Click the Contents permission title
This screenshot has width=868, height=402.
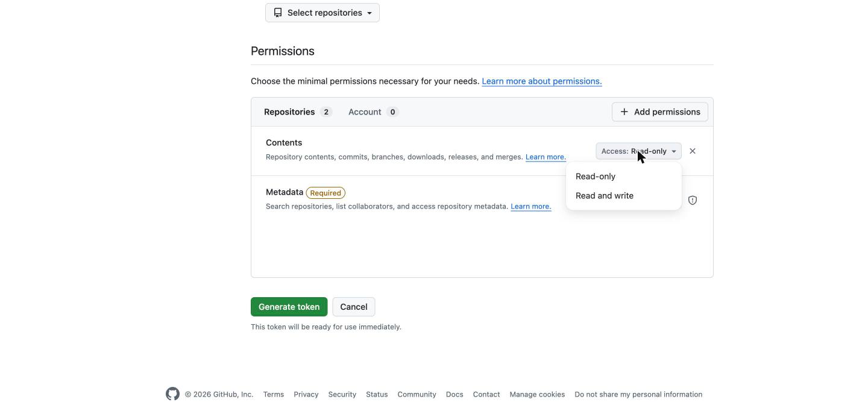[284, 143]
